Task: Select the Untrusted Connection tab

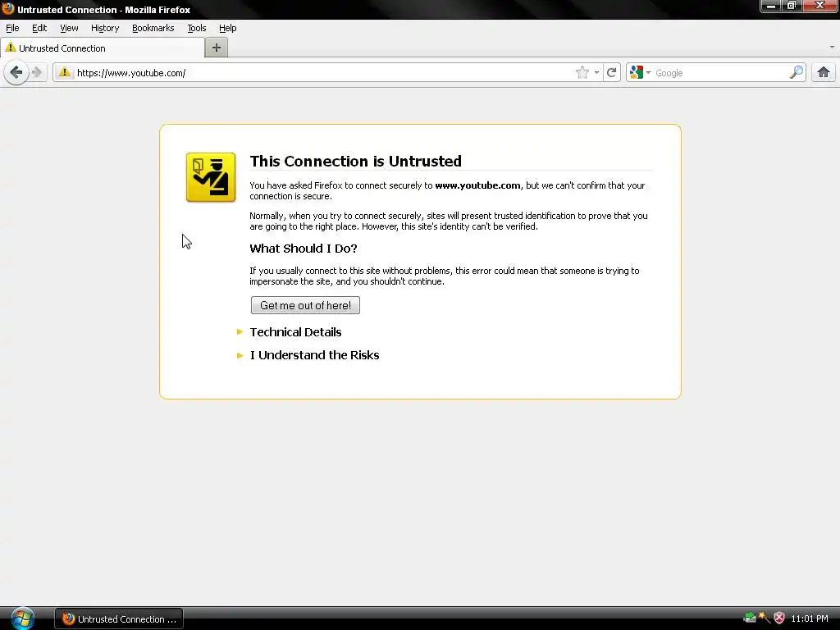Action: [102, 48]
